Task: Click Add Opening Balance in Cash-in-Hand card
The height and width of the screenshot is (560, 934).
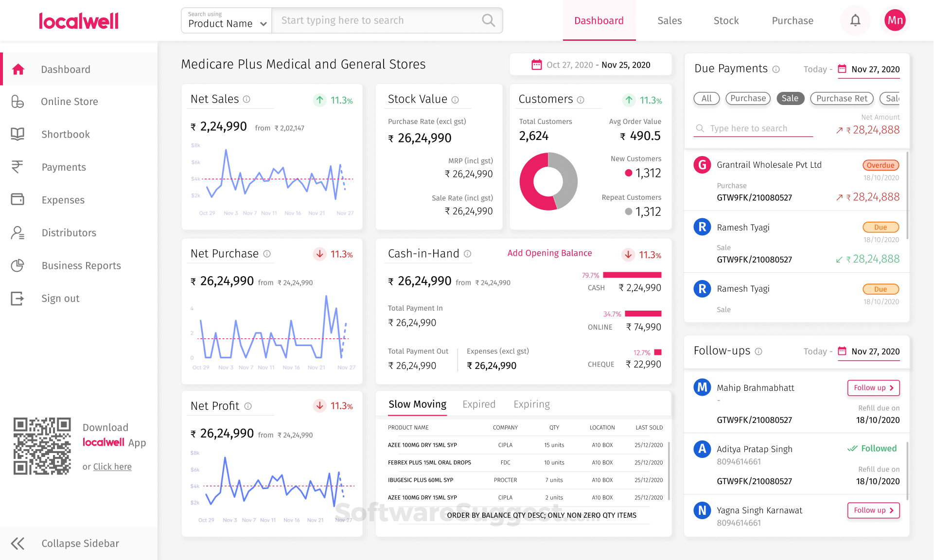Action: (549, 253)
